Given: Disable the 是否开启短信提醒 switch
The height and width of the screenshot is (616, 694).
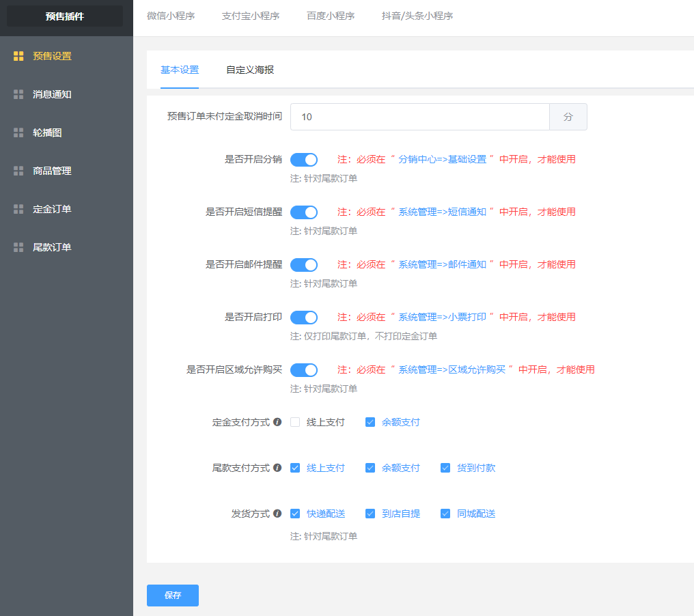Looking at the screenshot, I should [304, 212].
